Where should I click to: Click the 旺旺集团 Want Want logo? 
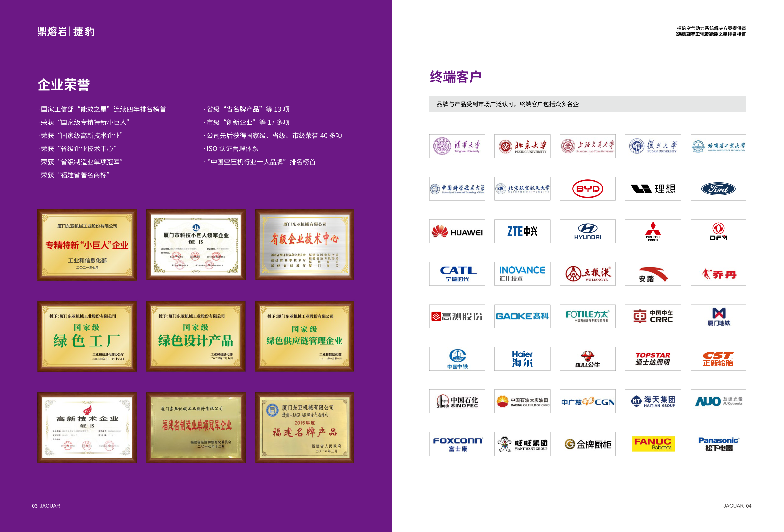[x=522, y=444]
